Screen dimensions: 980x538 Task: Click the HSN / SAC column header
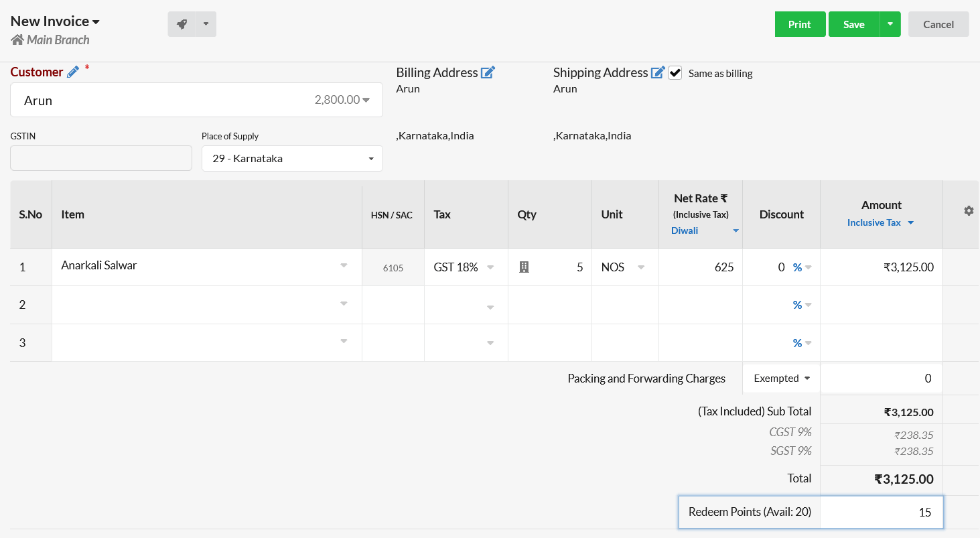pos(392,215)
